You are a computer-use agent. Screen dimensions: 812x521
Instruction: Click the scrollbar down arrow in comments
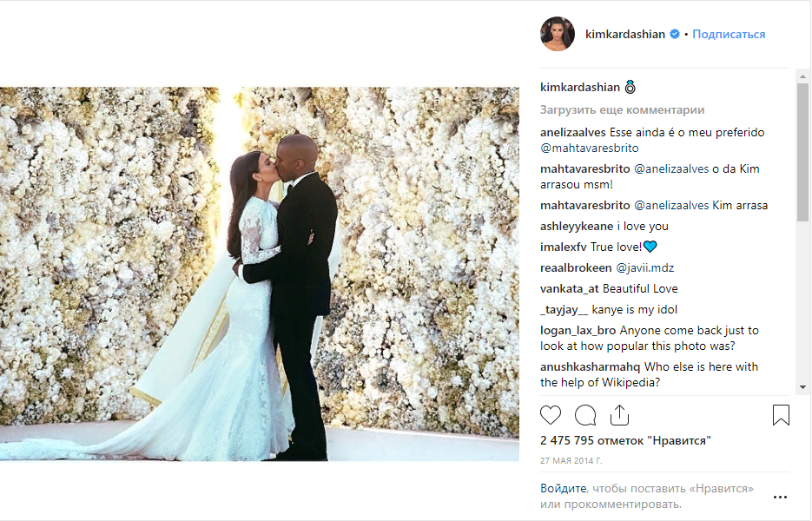[x=802, y=387]
